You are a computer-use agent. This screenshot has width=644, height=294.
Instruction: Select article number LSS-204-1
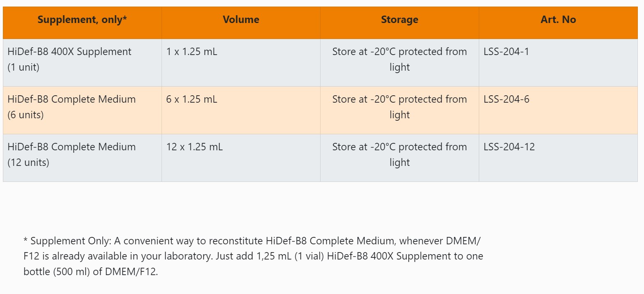[x=506, y=52]
